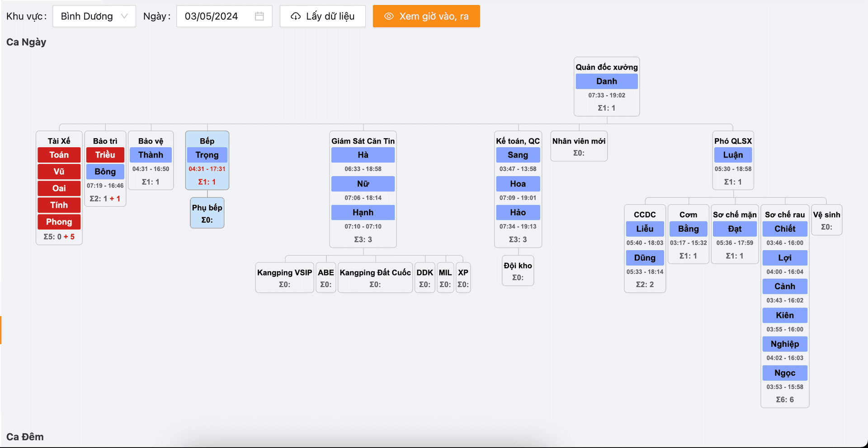Click the Kangping VSIP node
Viewport: 868px width, 448px height.
click(284, 278)
